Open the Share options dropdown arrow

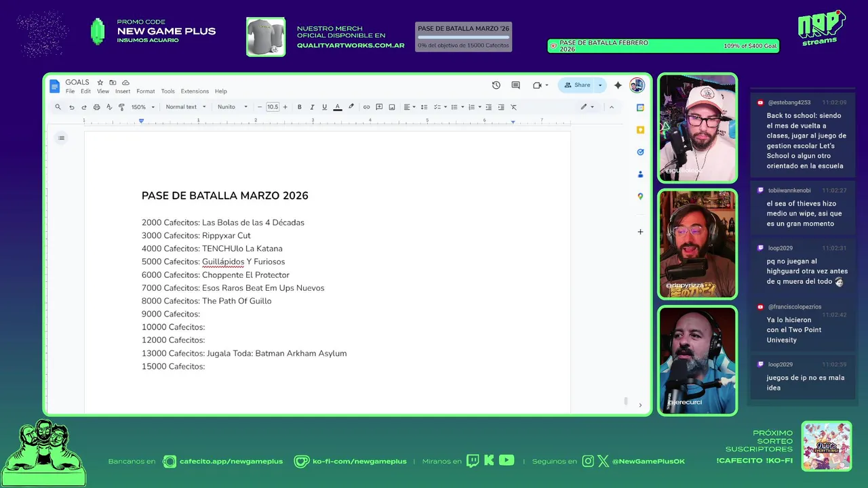(x=600, y=85)
